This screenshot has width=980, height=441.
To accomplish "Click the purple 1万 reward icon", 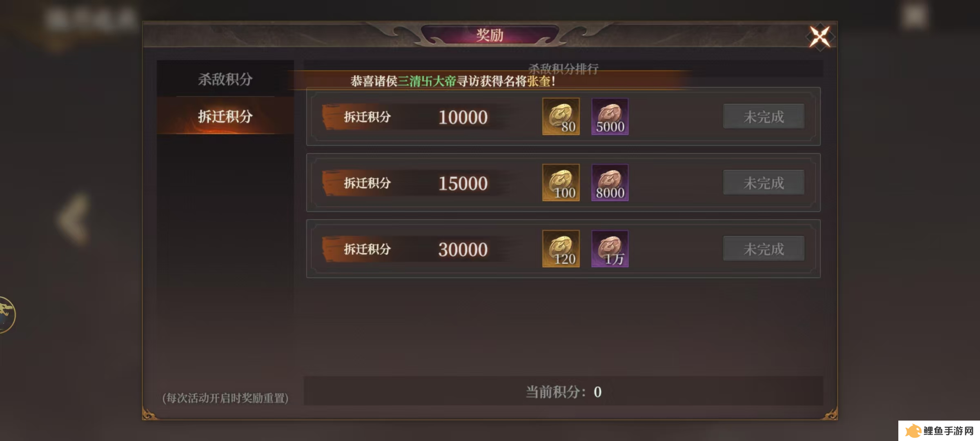I will (x=610, y=249).
